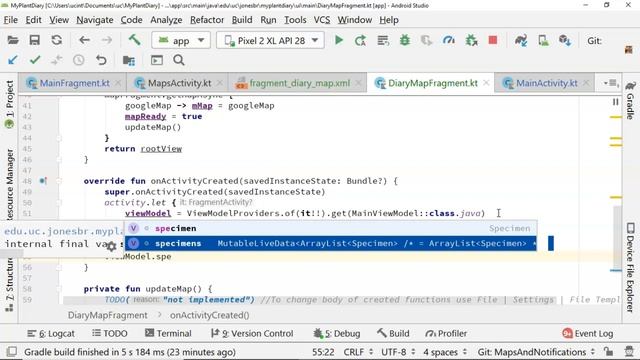
Task: Open the Version Control tool window
Action: coord(252,333)
